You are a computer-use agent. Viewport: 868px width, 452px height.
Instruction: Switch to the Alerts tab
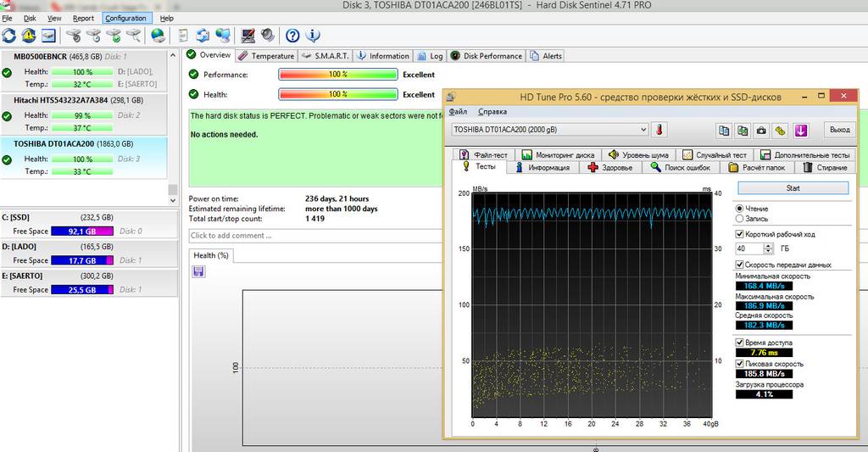click(x=546, y=56)
